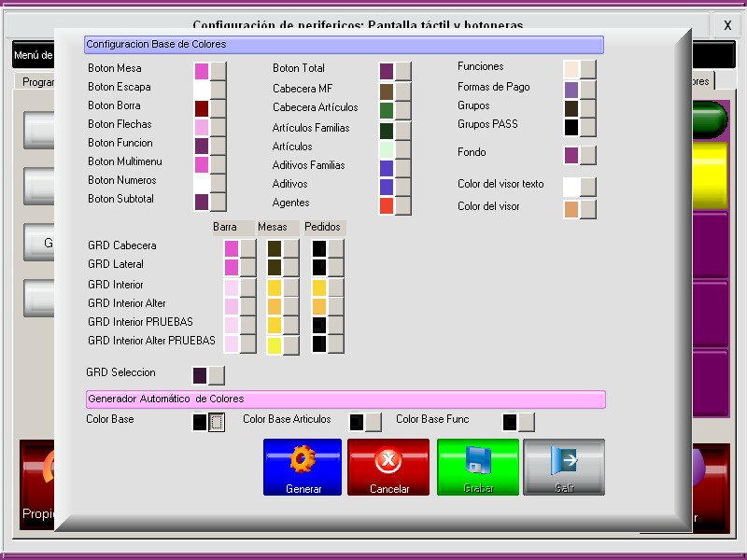Close the Configuración de perifericos window with X
This screenshot has width=747, height=560.
tap(727, 25)
